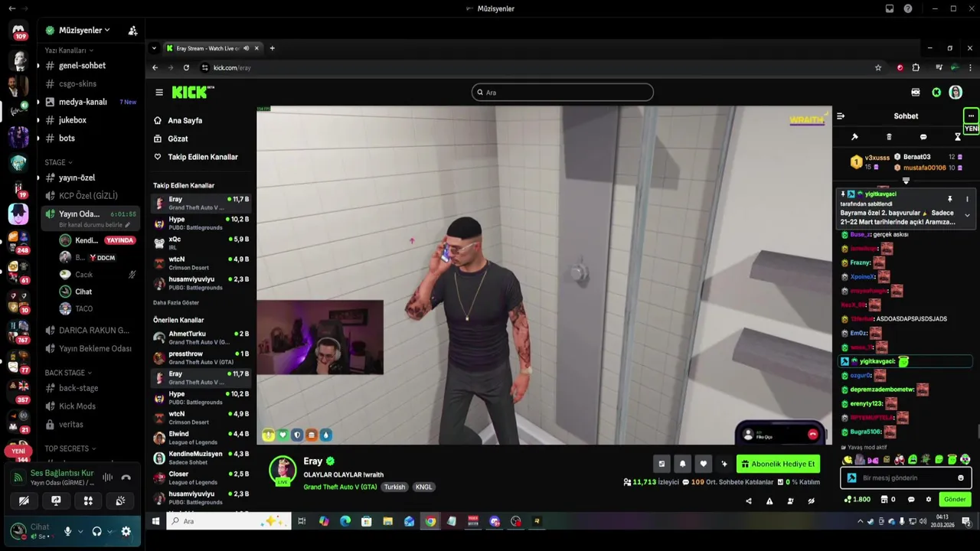Open new browser tab with plus button
This screenshot has width=980, height=551.
(x=272, y=48)
